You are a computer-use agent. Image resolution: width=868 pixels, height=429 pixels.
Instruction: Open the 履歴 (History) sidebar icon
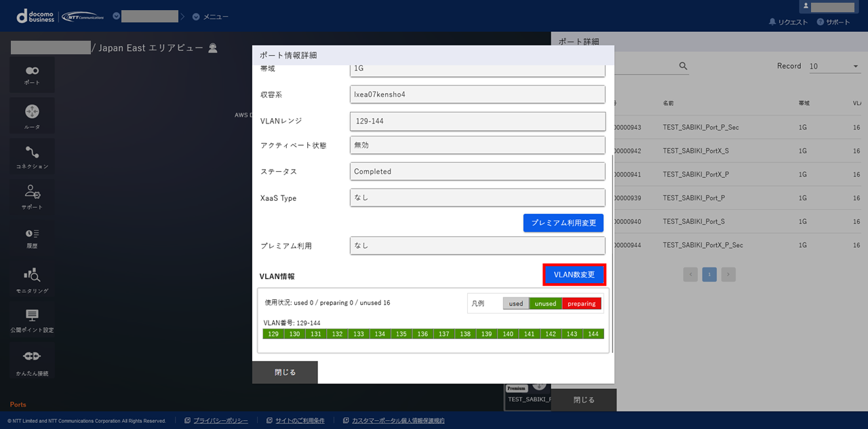[32, 238]
